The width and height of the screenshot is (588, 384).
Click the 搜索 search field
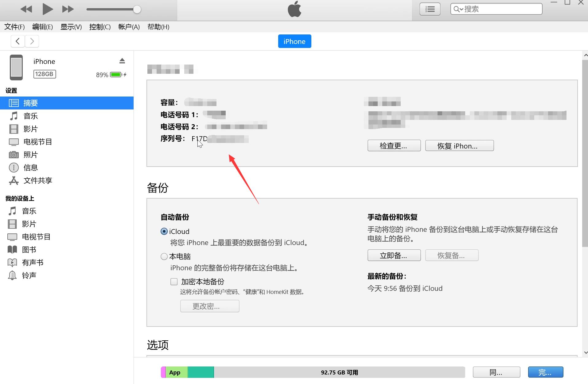[496, 9]
